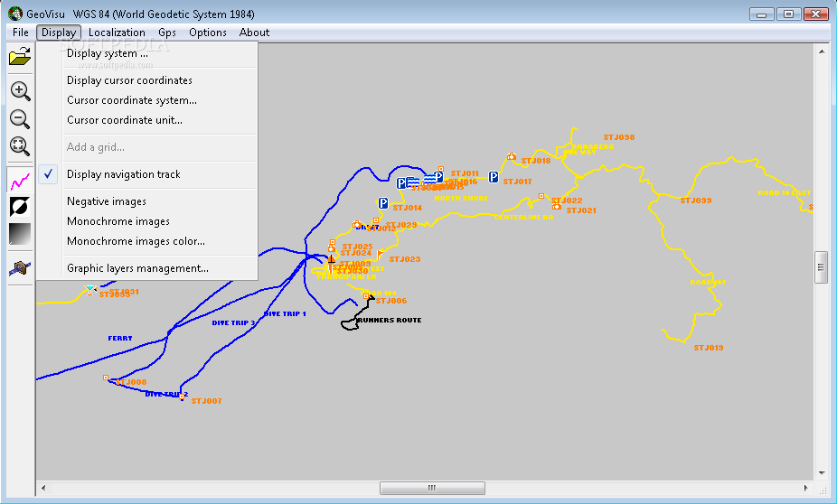Close the GeoVisu window
837x504 pixels.
coord(815,14)
